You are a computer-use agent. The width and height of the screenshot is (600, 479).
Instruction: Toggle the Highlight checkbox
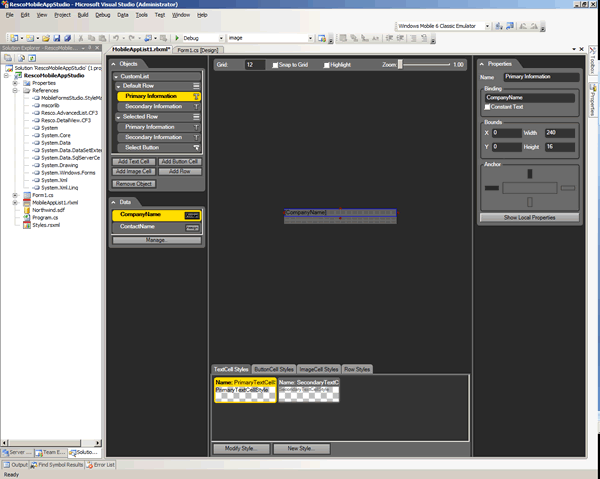[326, 65]
